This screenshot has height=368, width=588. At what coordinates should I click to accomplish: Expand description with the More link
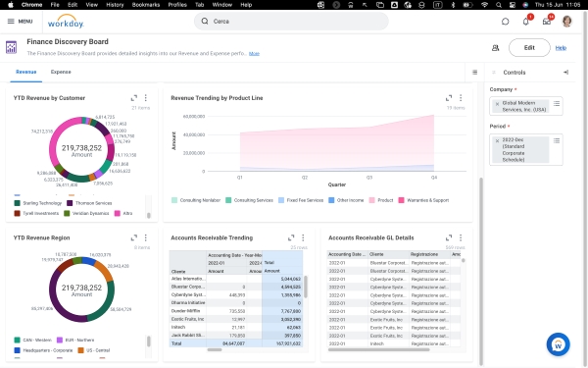(254, 54)
